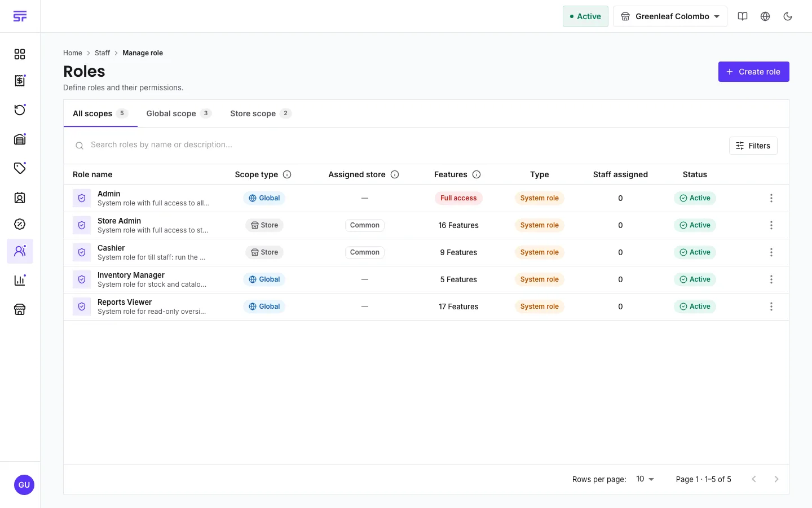
Task: Click the Inventory Manager role name
Action: point(131,275)
